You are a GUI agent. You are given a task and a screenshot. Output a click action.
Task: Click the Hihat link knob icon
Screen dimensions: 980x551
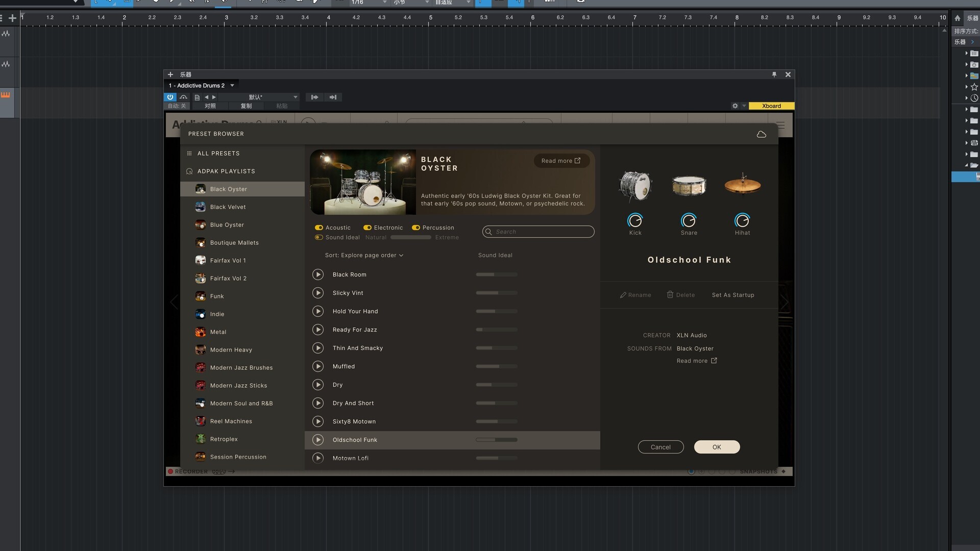tap(742, 220)
